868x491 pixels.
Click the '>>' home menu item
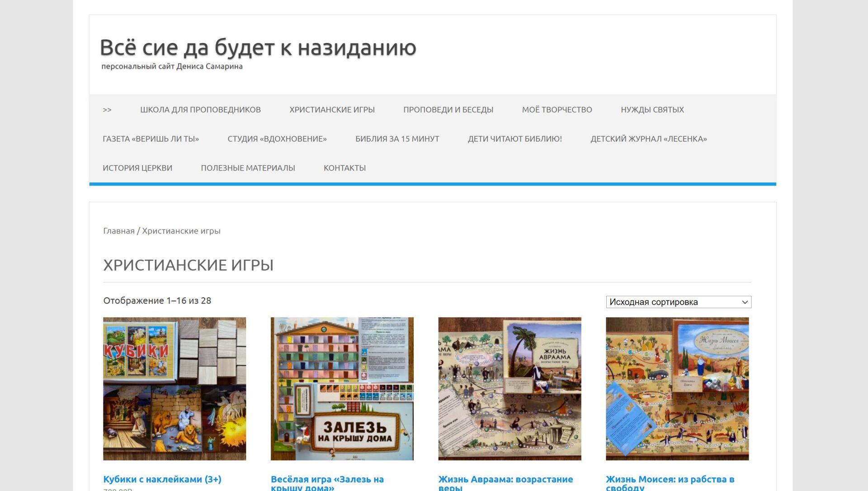pos(107,110)
